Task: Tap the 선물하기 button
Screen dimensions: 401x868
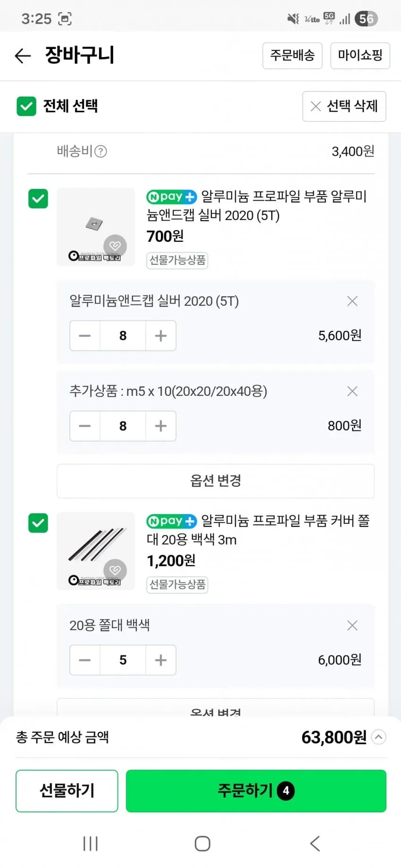Action: [67, 791]
